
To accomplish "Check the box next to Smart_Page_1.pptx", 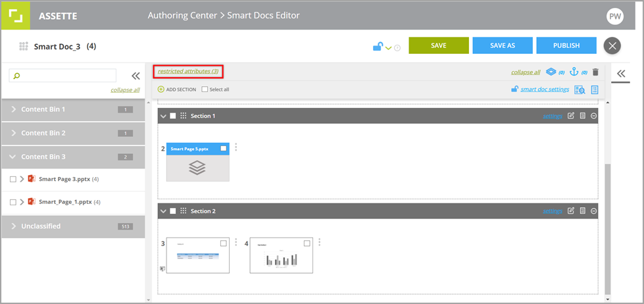I will 12,202.
